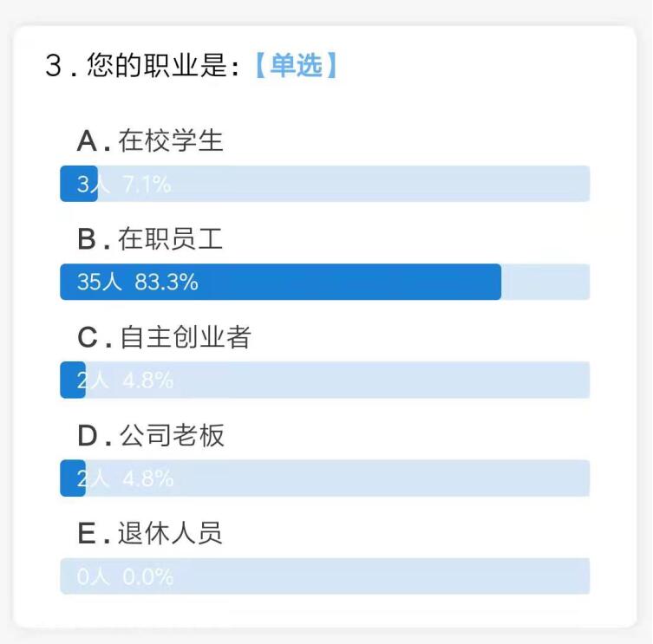Click the filled part of 公司老板 bar

(x=73, y=478)
